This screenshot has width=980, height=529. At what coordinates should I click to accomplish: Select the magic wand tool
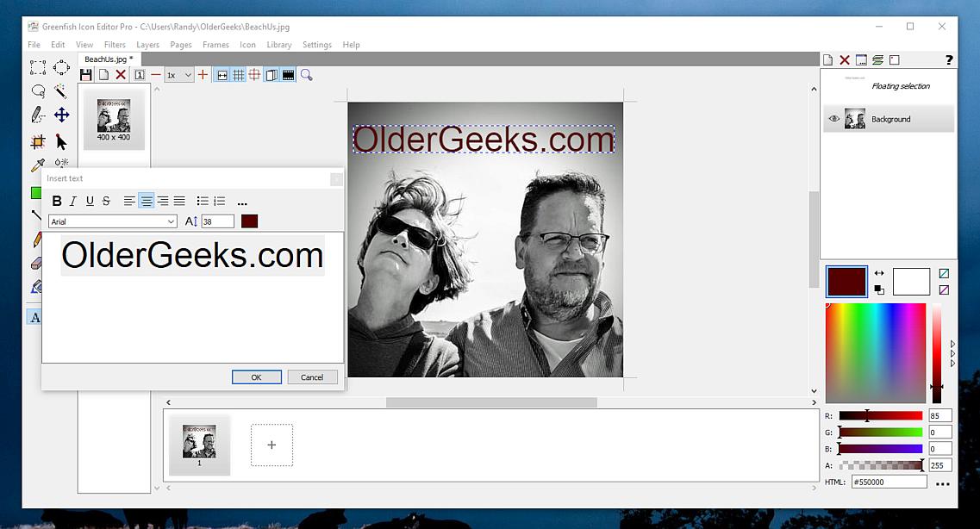(x=61, y=91)
